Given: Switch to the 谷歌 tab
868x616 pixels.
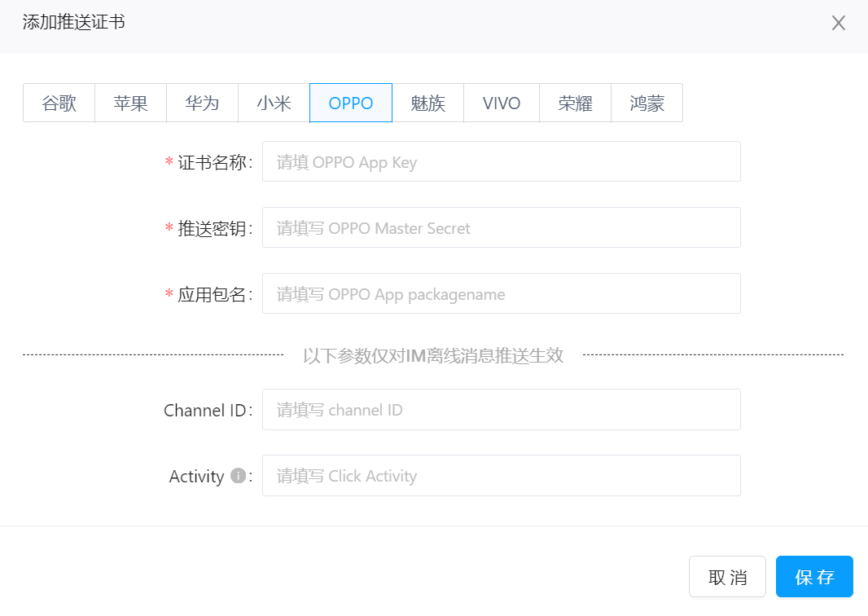Looking at the screenshot, I should (x=59, y=103).
